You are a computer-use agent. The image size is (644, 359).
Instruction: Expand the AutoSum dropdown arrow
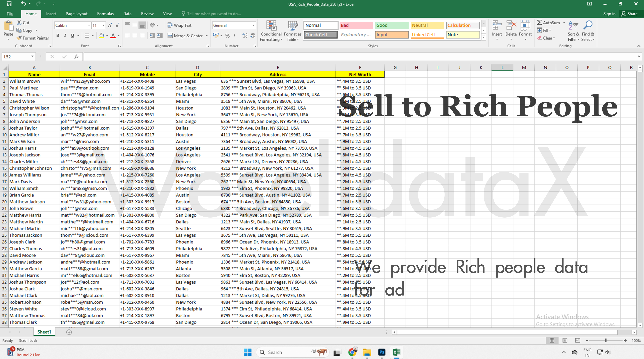click(x=564, y=23)
